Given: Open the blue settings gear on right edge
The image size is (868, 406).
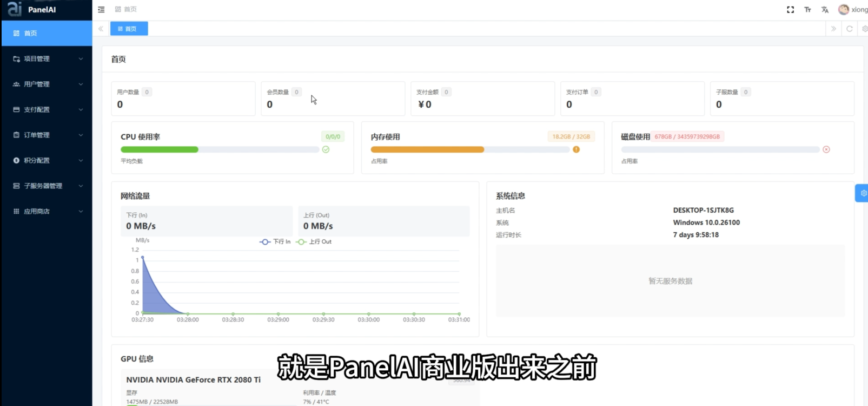Looking at the screenshot, I should point(862,193).
